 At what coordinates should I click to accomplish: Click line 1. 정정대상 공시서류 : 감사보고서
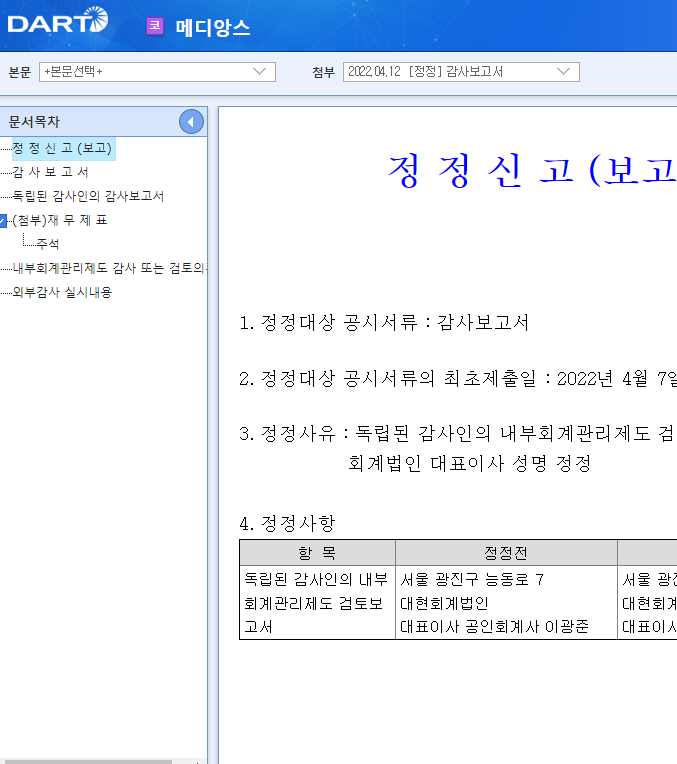tap(384, 323)
